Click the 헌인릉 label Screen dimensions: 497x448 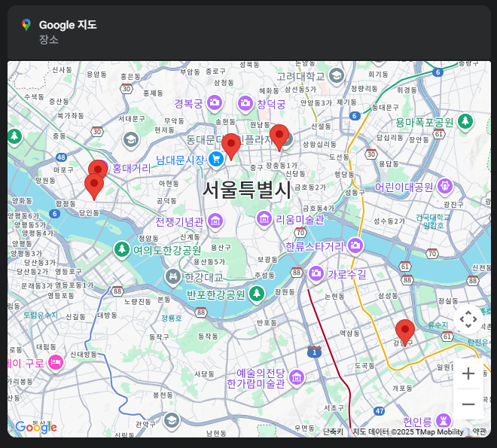point(417,422)
